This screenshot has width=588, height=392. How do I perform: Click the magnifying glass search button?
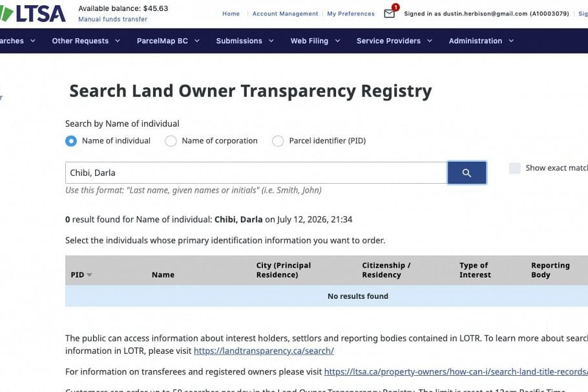(x=467, y=173)
